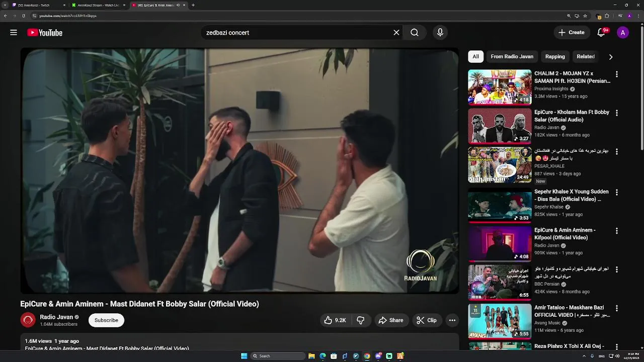
Task: Open YouTube notifications bell
Action: click(601, 33)
